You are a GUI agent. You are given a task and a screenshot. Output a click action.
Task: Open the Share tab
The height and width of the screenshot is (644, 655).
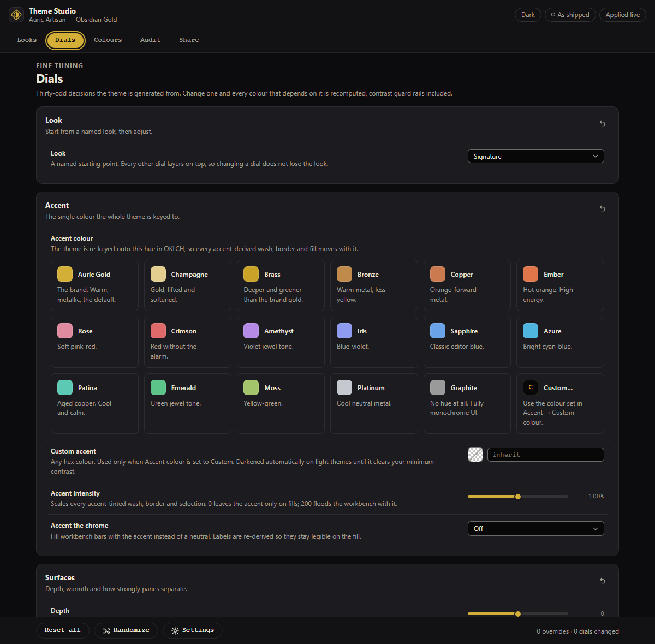(189, 40)
